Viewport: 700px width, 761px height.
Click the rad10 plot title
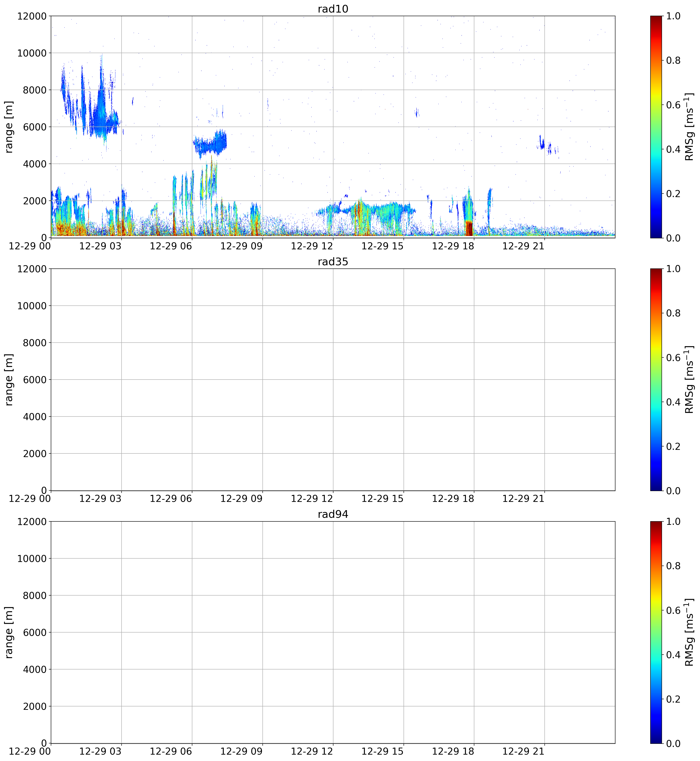[333, 9]
